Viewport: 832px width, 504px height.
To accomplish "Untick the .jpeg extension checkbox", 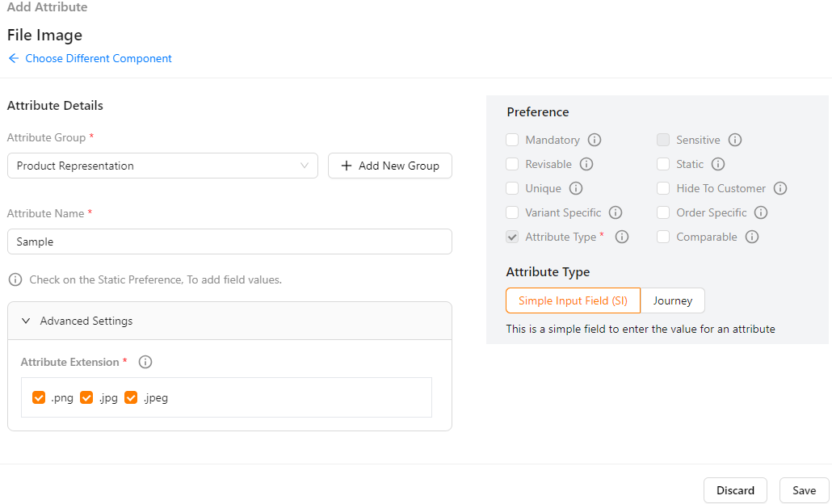I will (131, 397).
